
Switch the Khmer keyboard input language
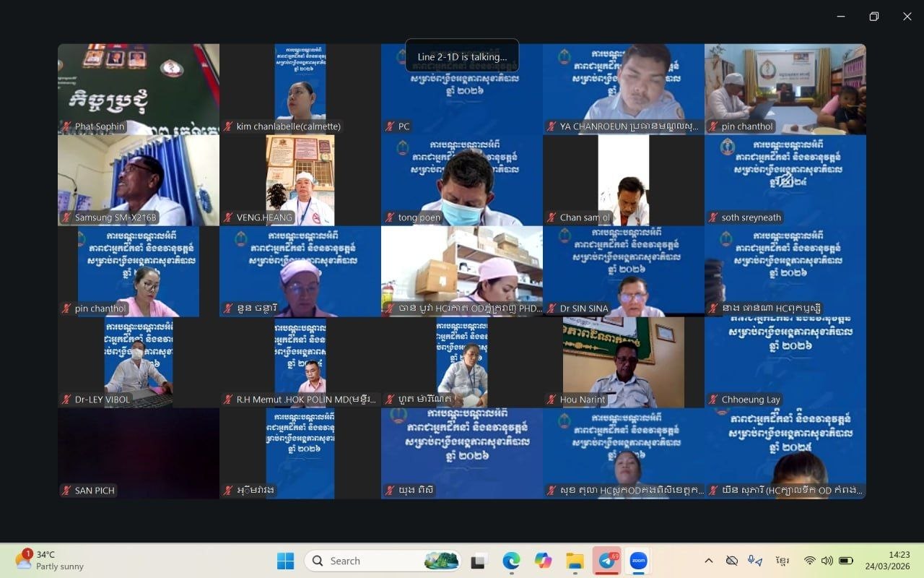[x=782, y=561]
